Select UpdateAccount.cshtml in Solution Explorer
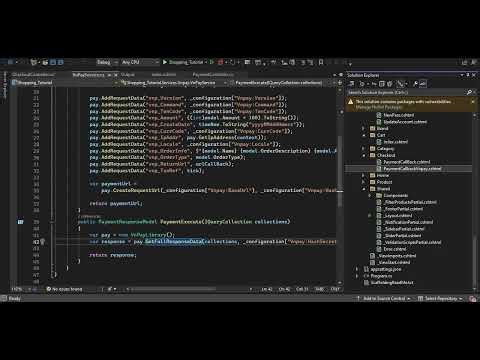The width and height of the screenshot is (480, 360). [x=405, y=122]
